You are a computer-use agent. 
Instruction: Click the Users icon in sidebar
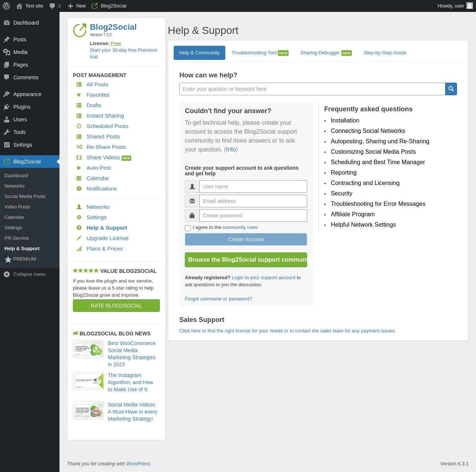pyautogui.click(x=7, y=119)
